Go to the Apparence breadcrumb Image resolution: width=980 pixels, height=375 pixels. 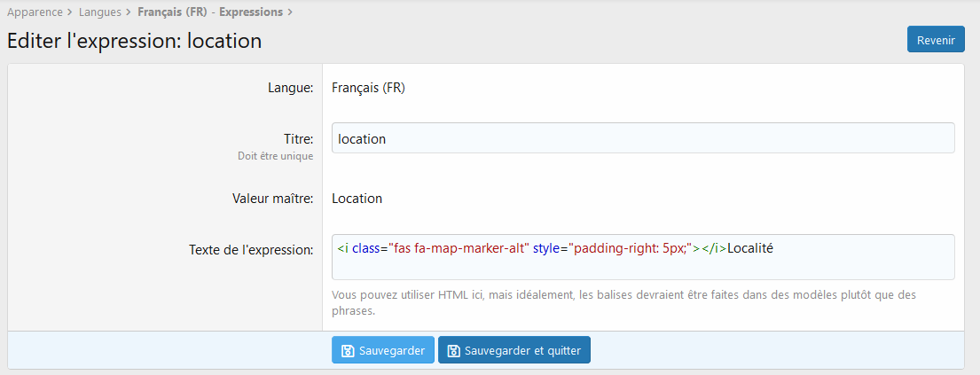pos(35,12)
